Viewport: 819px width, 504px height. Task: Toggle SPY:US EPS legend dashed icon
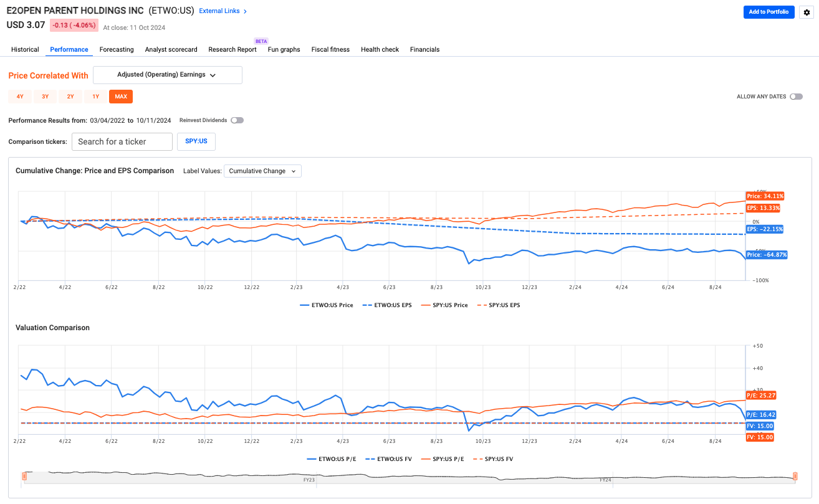(x=481, y=305)
